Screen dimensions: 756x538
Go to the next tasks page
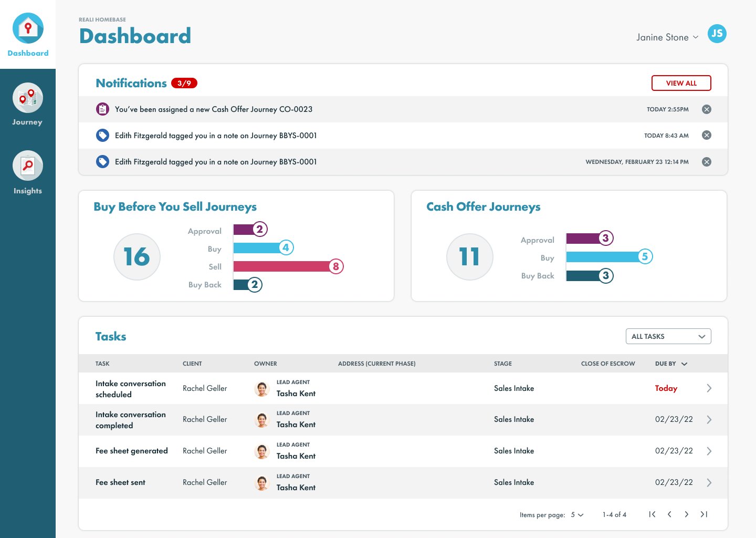(687, 514)
